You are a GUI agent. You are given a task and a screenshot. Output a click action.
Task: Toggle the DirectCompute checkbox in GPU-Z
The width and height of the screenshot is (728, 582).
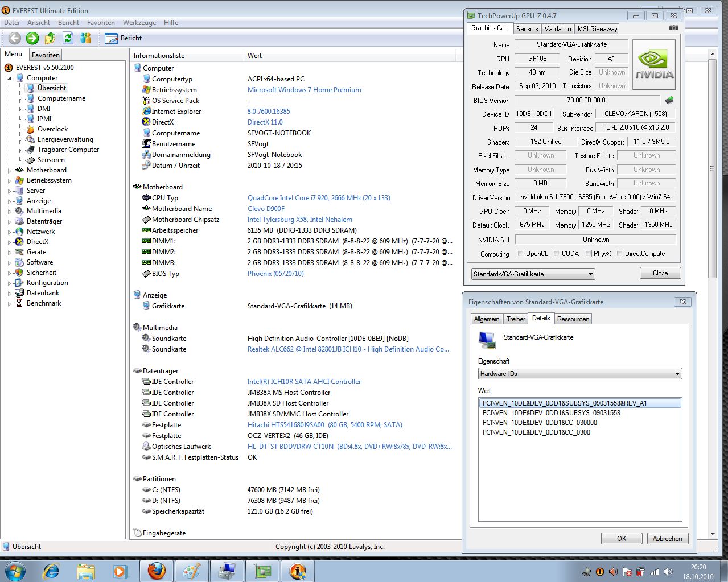(619, 254)
